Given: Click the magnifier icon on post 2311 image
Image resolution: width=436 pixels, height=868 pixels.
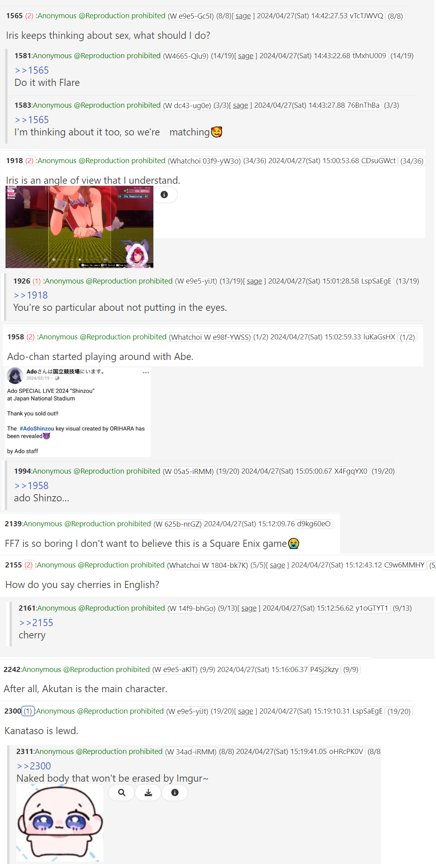Looking at the screenshot, I should tap(122, 792).
